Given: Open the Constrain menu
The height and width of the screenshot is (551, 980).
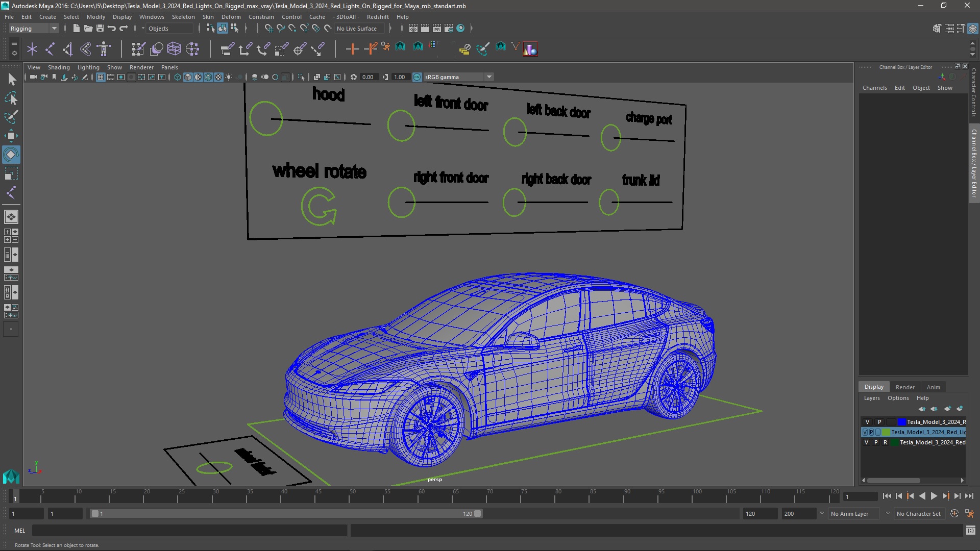Looking at the screenshot, I should [261, 17].
